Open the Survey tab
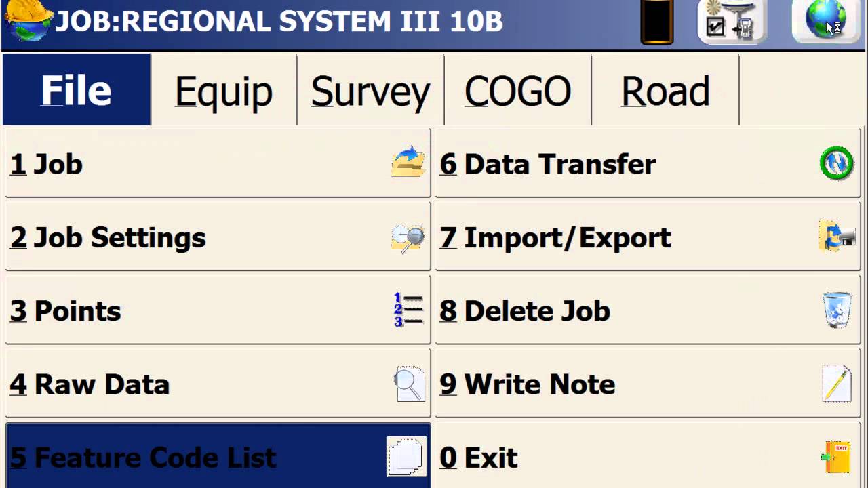Viewport: 868px width, 488px height. (370, 91)
